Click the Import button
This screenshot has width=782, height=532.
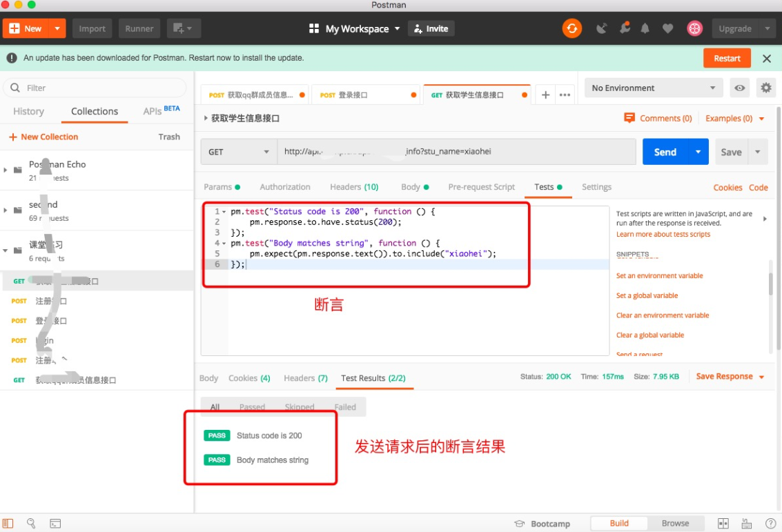coord(92,28)
